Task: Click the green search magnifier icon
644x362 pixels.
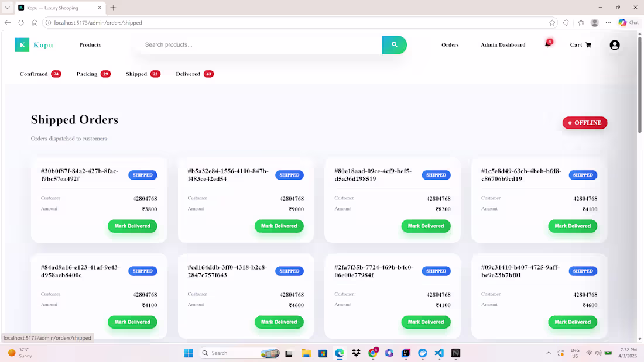Action: 394,44
